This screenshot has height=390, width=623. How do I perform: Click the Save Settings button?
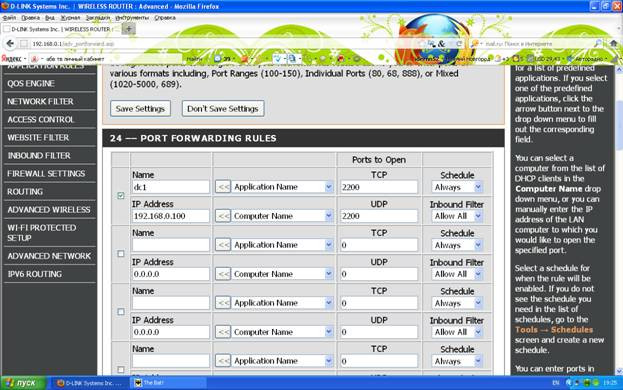(140, 108)
